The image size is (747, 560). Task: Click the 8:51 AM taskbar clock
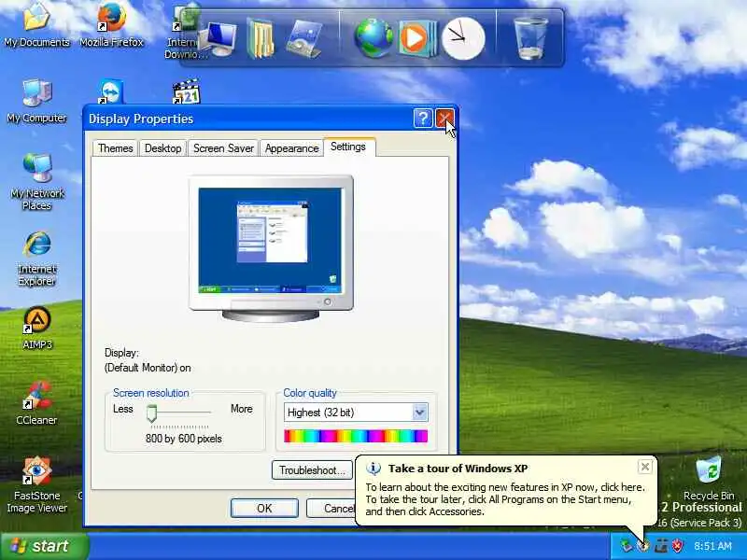[x=712, y=546]
